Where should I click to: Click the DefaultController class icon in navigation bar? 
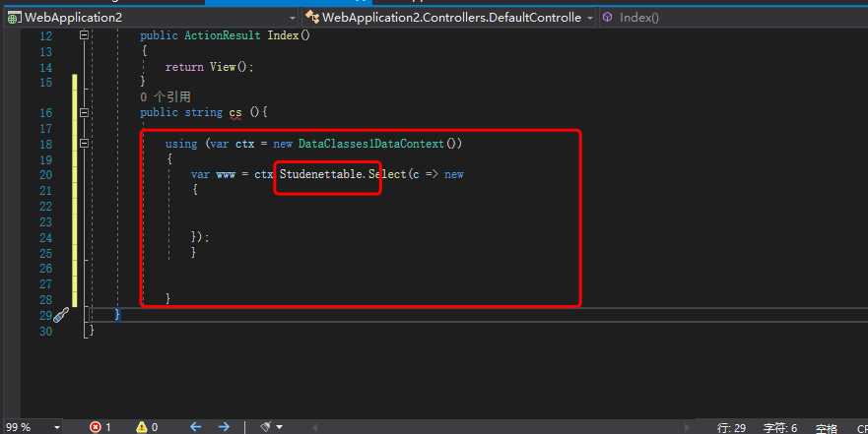313,18
